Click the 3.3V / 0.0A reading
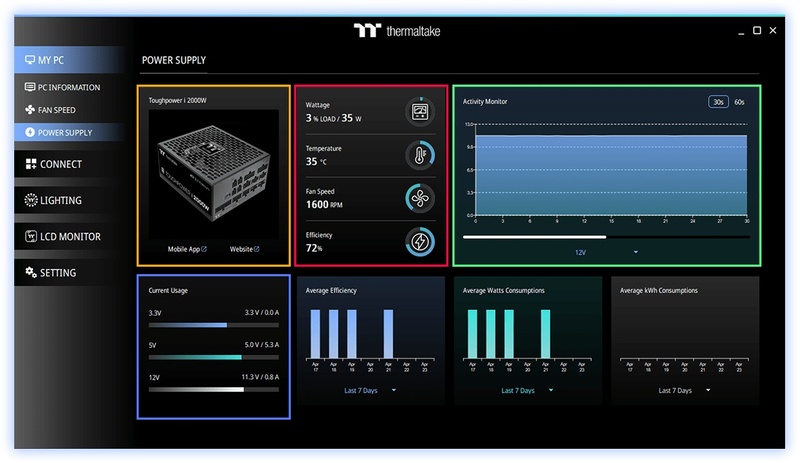Image resolution: width=800 pixels, height=463 pixels. [x=262, y=312]
